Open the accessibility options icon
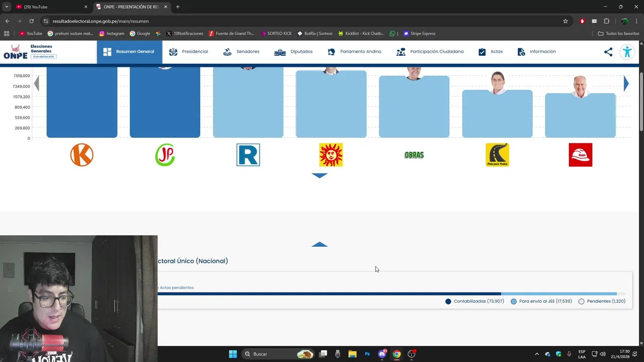 click(627, 52)
